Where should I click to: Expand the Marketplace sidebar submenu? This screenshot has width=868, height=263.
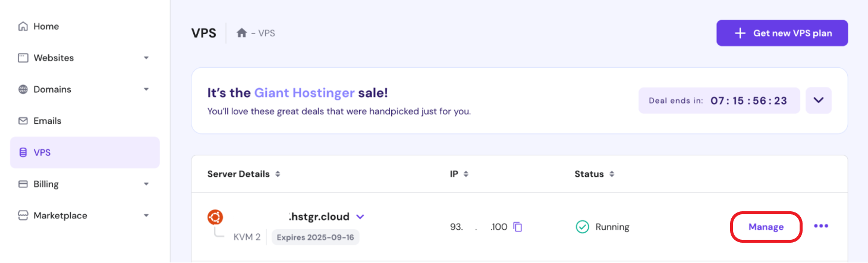(146, 215)
